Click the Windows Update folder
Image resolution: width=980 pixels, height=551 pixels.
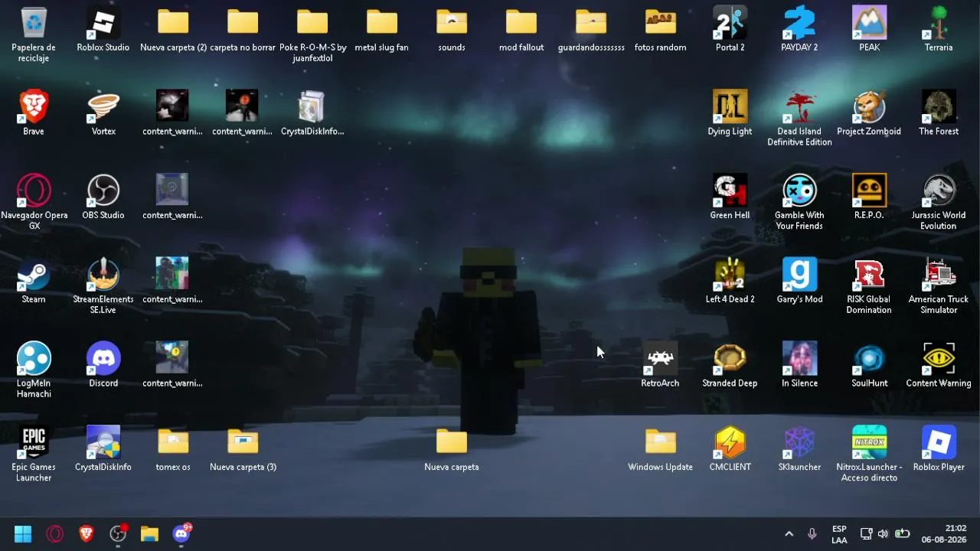(661, 450)
